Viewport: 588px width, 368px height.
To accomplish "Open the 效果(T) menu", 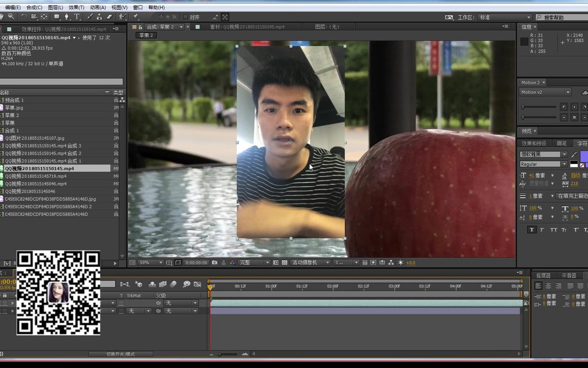I will (x=76, y=7).
